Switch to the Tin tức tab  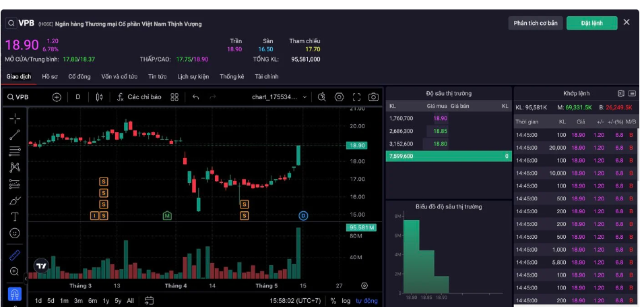pyautogui.click(x=158, y=76)
